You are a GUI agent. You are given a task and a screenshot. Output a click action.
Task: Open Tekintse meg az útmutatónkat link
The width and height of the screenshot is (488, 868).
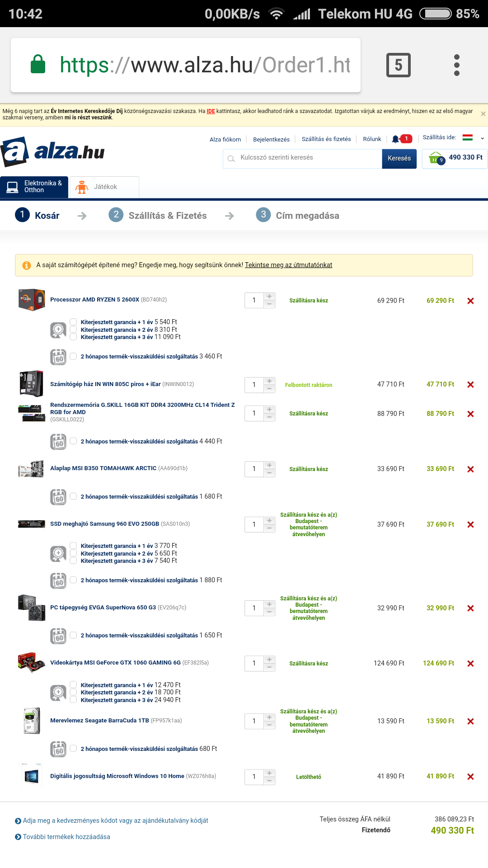tap(288, 265)
